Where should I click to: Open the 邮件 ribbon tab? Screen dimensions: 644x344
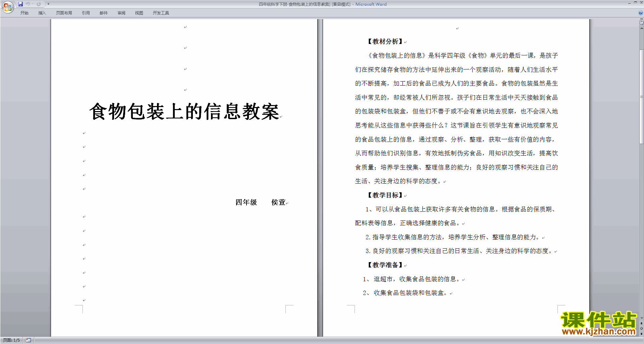(104, 13)
